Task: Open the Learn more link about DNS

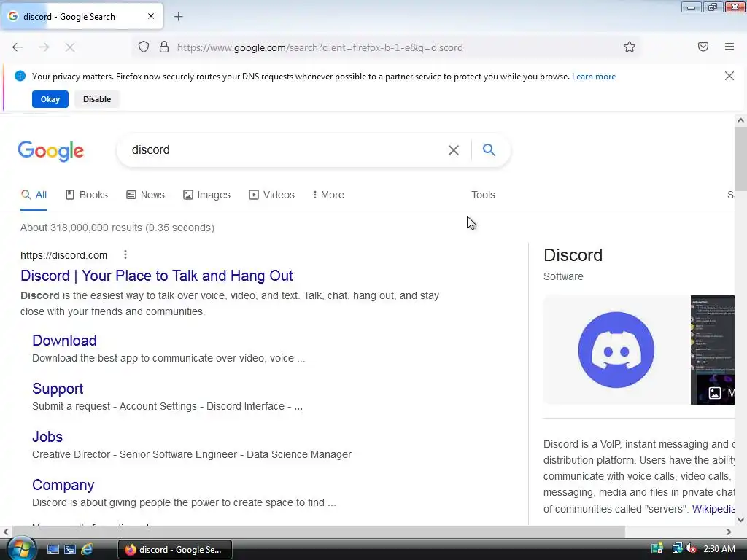Action: click(x=594, y=77)
